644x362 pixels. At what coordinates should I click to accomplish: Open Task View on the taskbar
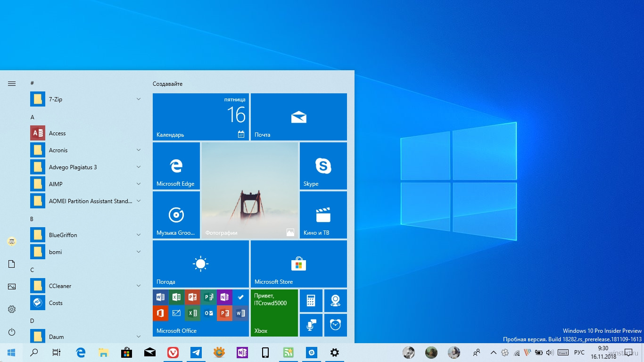click(x=57, y=353)
